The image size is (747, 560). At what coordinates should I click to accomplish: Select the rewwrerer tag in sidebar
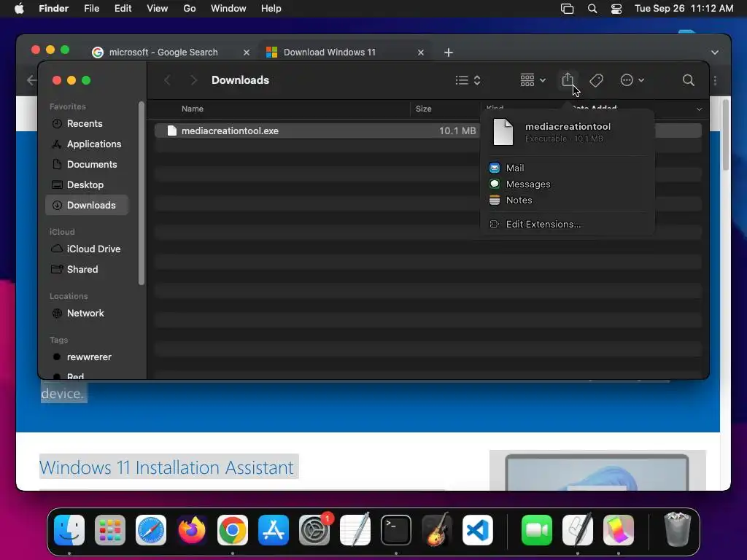[x=88, y=357]
